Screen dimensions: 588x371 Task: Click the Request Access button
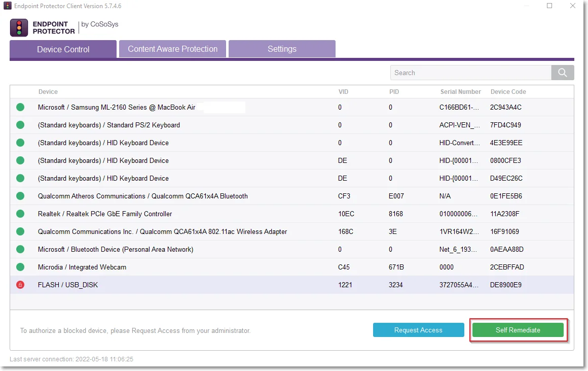pos(419,330)
